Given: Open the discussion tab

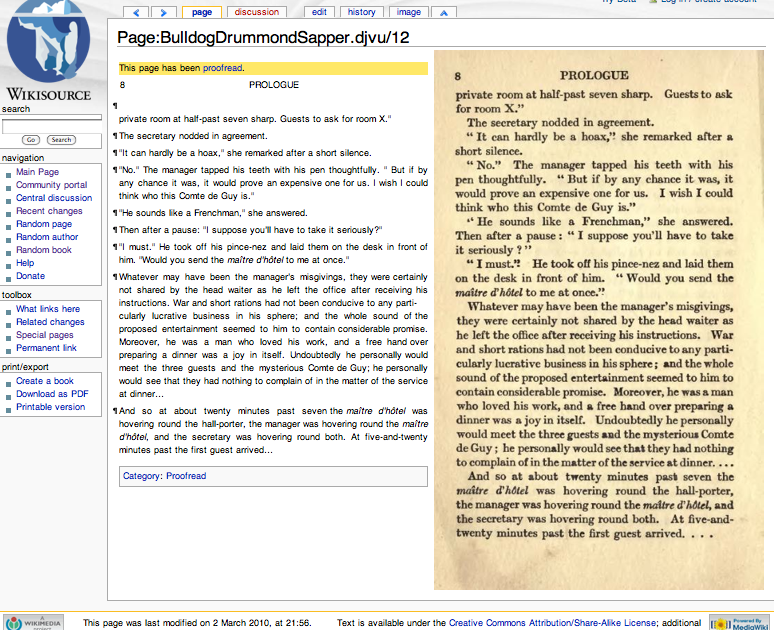Looking at the screenshot, I should pos(257,12).
